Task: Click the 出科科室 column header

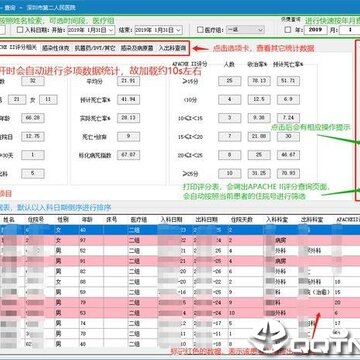Action: 312,220
